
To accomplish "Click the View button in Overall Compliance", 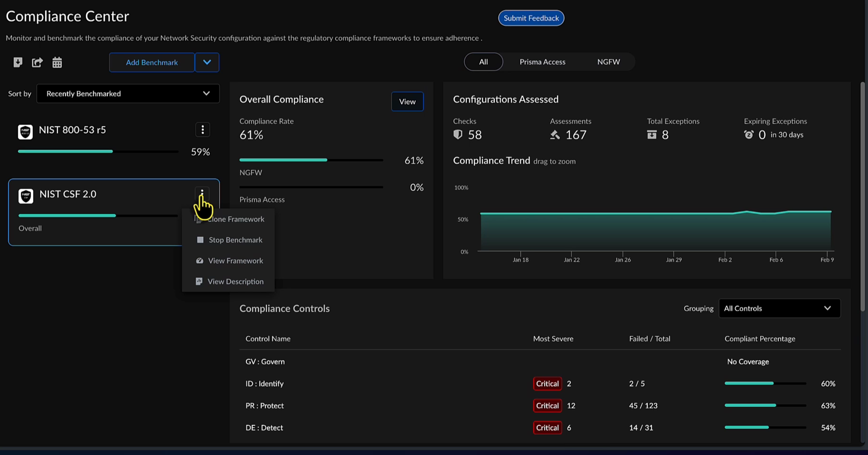I will tap(407, 102).
